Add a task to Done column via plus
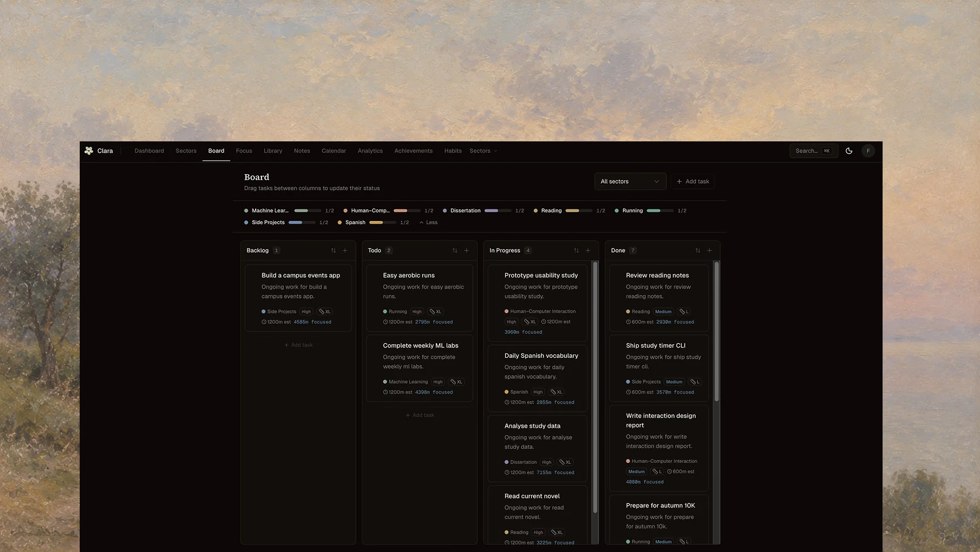 (x=709, y=250)
